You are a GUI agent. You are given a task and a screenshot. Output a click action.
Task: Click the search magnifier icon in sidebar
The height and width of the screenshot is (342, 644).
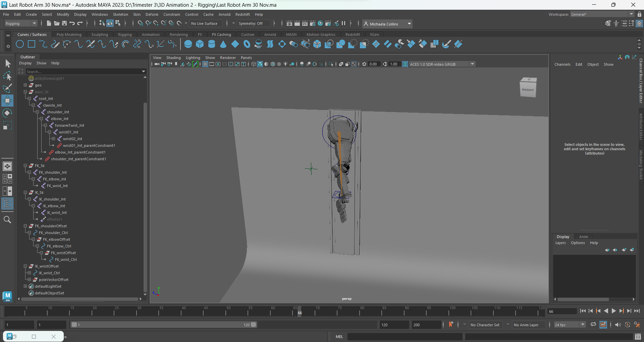(x=7, y=220)
